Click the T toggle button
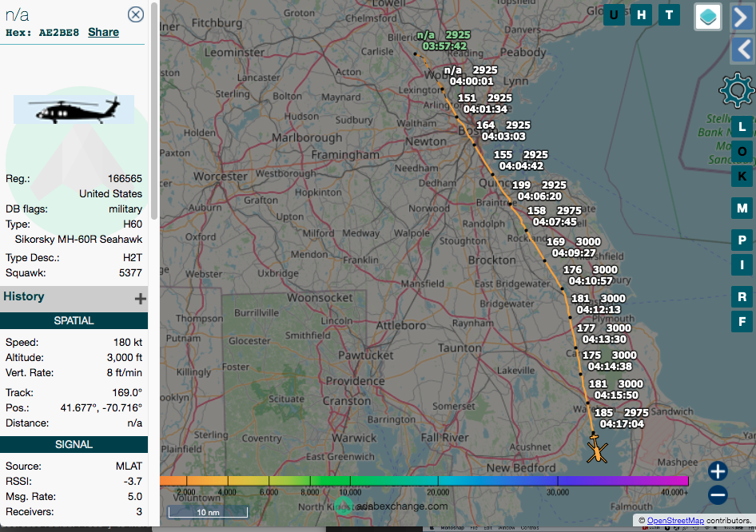Viewport: 756px width, 532px height. coord(669,15)
